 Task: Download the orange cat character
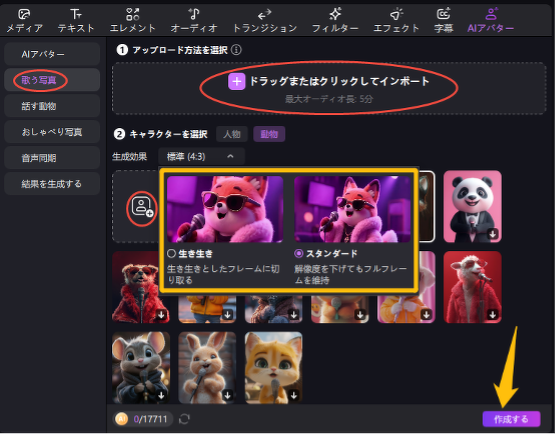click(294, 395)
